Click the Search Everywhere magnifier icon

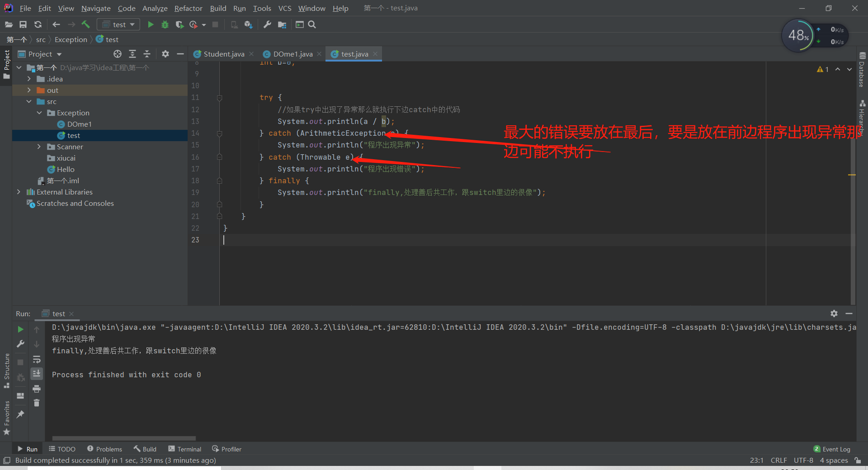[x=312, y=24]
